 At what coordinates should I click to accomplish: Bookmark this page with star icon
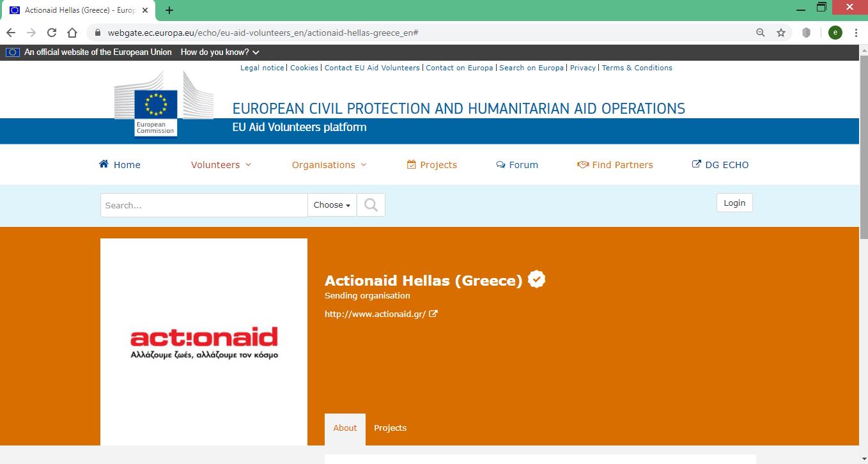pos(781,33)
